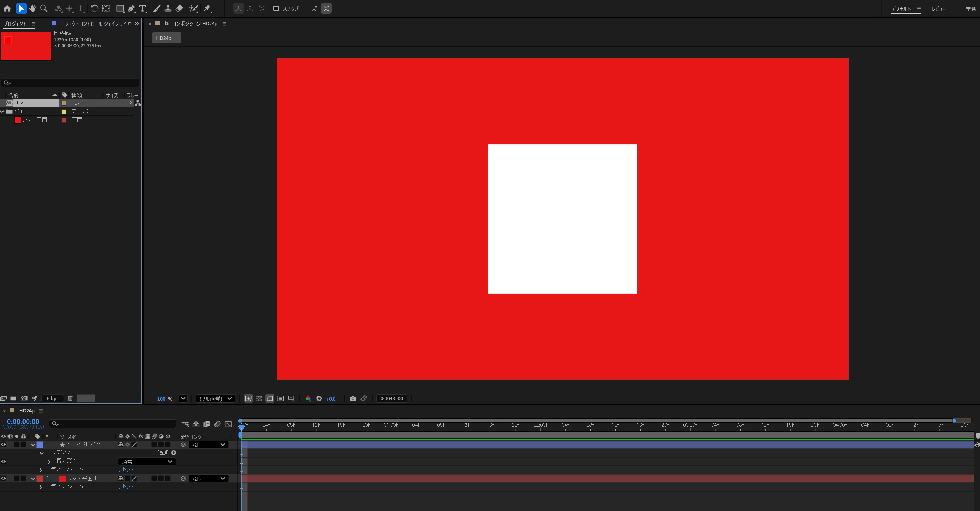
Task: Open the コンポジション HD24p panel menu
Action: pyautogui.click(x=225, y=24)
